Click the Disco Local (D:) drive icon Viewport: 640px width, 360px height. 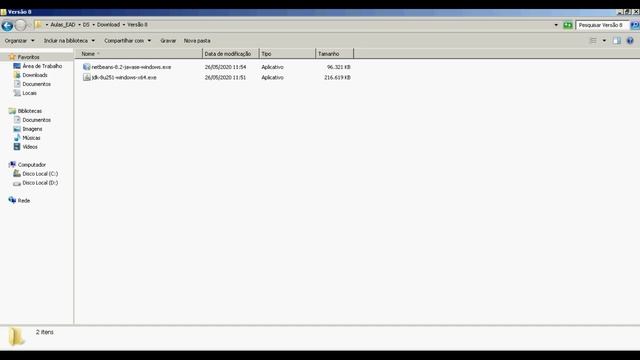17,183
